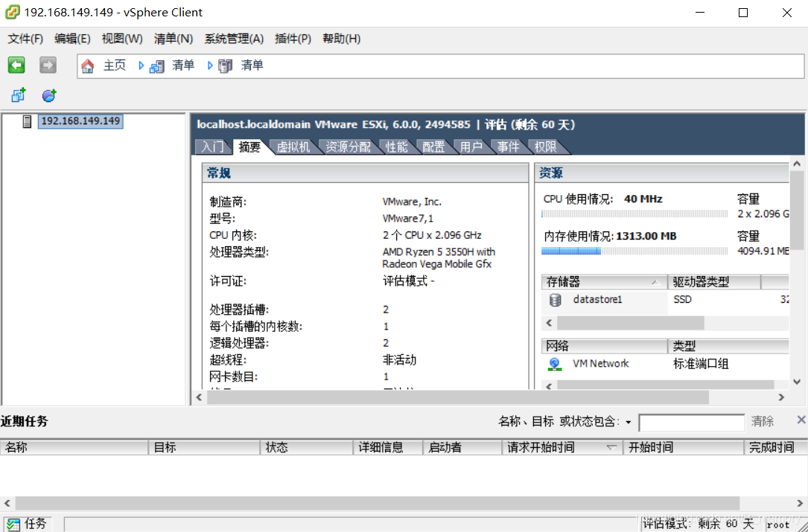Click the 主页 breadcrumb link
The width and height of the screenshot is (808, 532).
(x=115, y=65)
